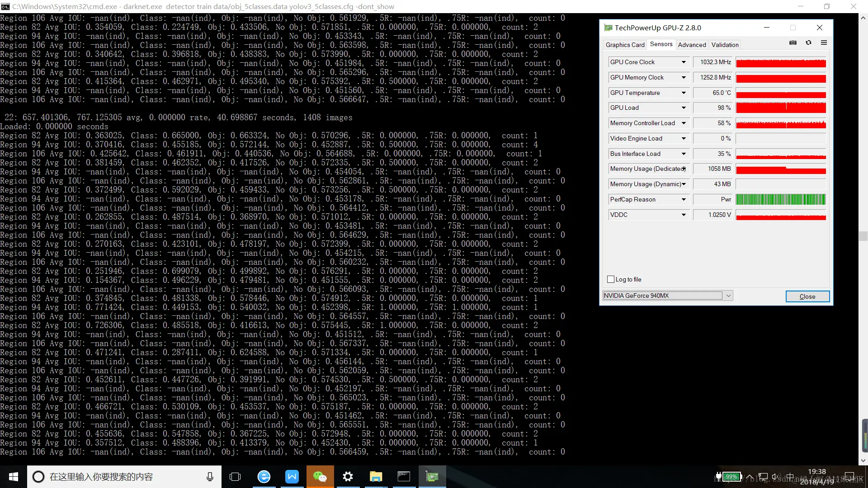Open the NVIDIA GeForce 940MX device dropdown
The width and height of the screenshot is (868, 488).
pyautogui.click(x=728, y=296)
